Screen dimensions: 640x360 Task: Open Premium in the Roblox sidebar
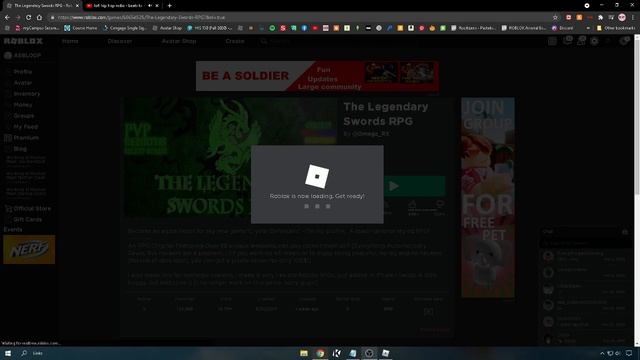coord(26,138)
